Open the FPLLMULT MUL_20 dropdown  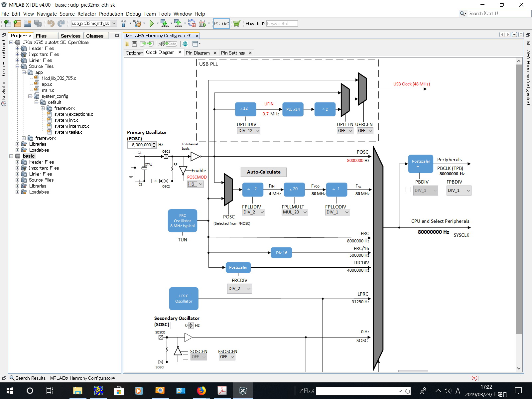pos(295,212)
